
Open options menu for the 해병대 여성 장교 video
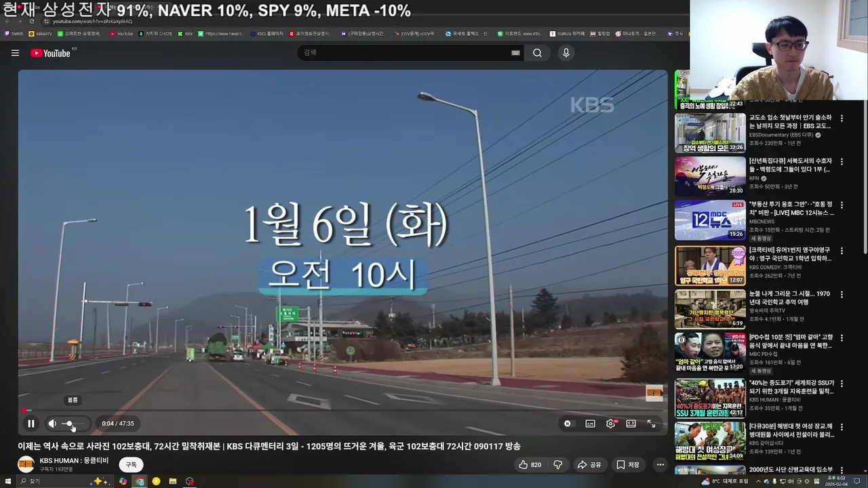point(842,427)
